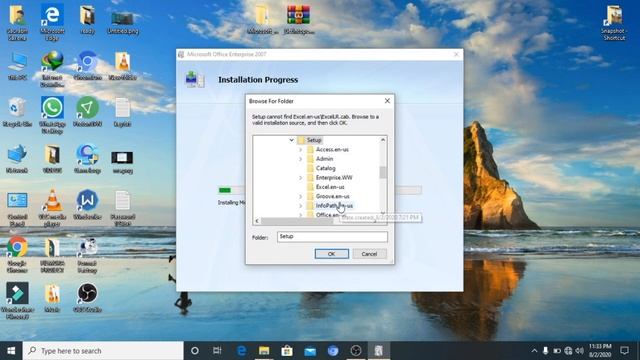The height and width of the screenshot is (360, 640).
Task: Expand the InfoPath.en-us folder
Action: [x=300, y=206]
